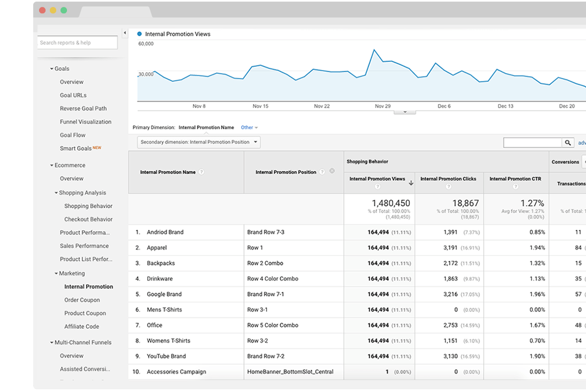
Task: Open the Other primary dimension dropdown
Action: 249,127
